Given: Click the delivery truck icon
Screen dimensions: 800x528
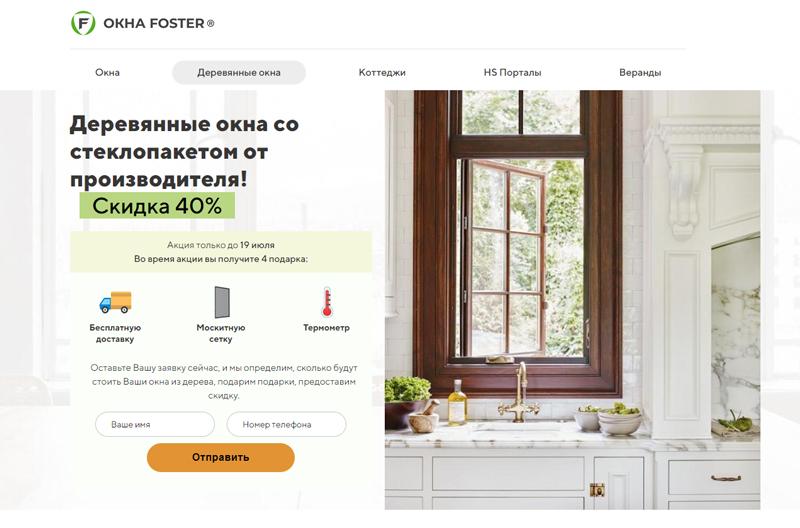Looking at the screenshot, I should (x=115, y=302).
